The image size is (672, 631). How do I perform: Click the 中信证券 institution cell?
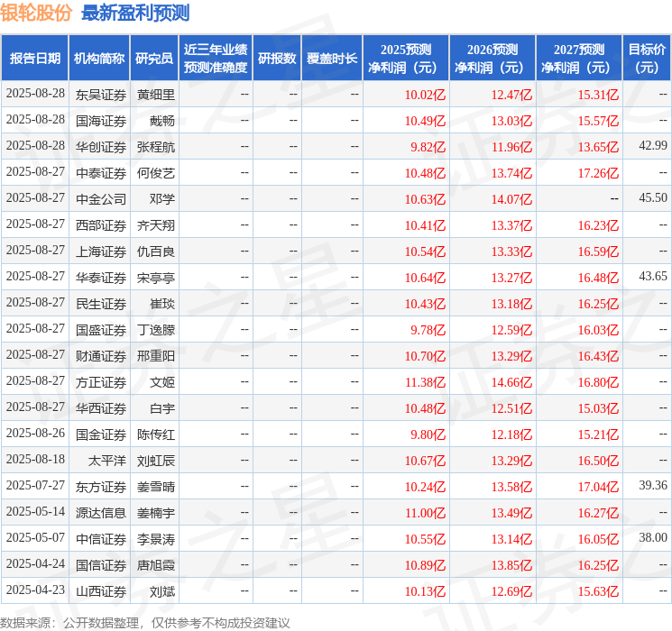pyautogui.click(x=101, y=539)
